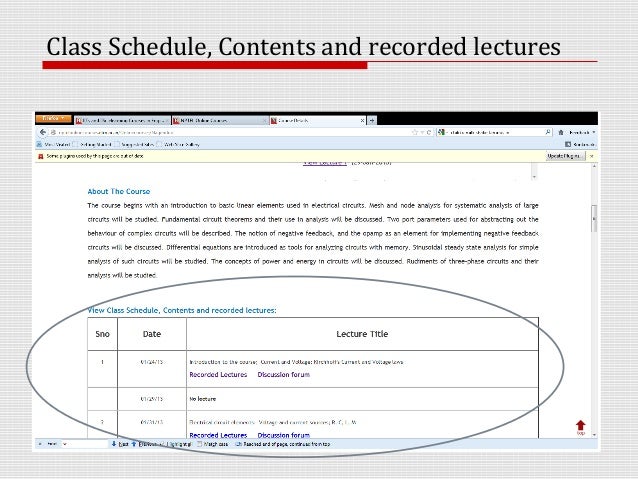The height and width of the screenshot is (479, 638).
Task: Switch to the NPTEL Online Courses tab
Action: coord(220,120)
